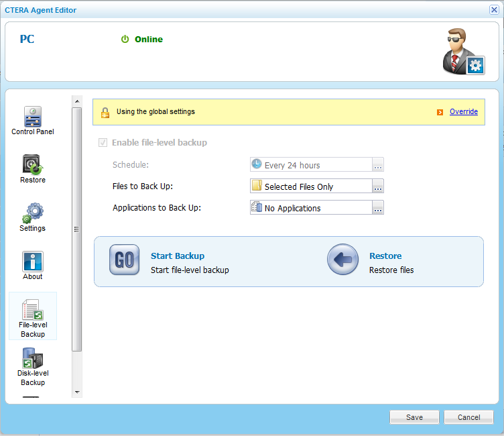Click the Start Backup link

point(178,256)
